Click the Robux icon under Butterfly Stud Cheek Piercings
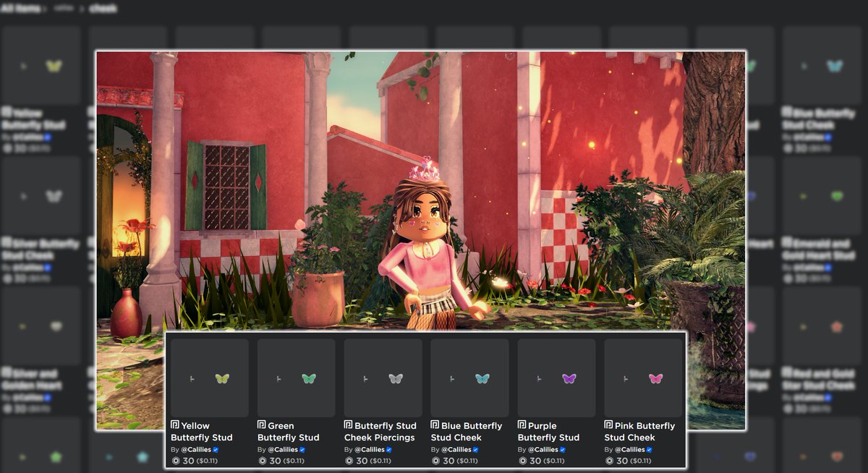868x473 pixels. (349, 461)
